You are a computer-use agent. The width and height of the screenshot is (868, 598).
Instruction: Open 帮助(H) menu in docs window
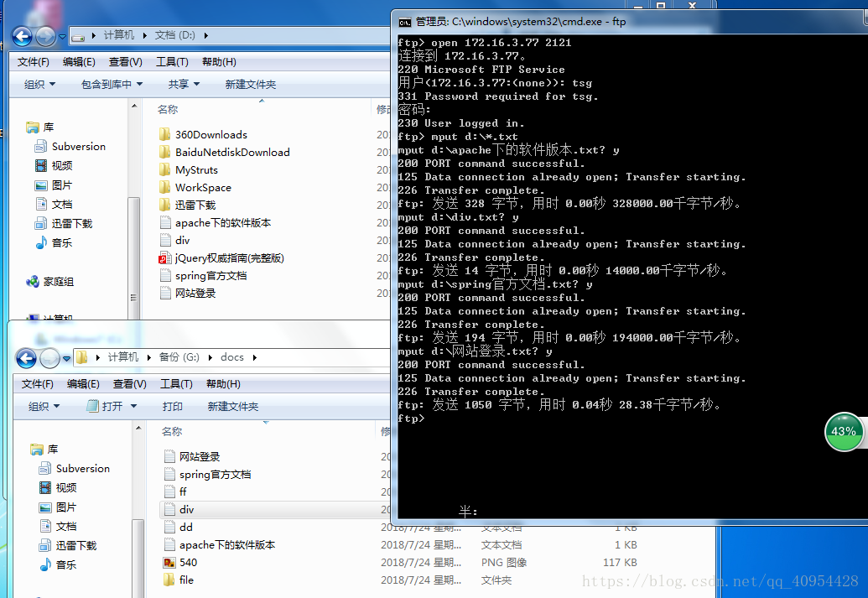223,384
